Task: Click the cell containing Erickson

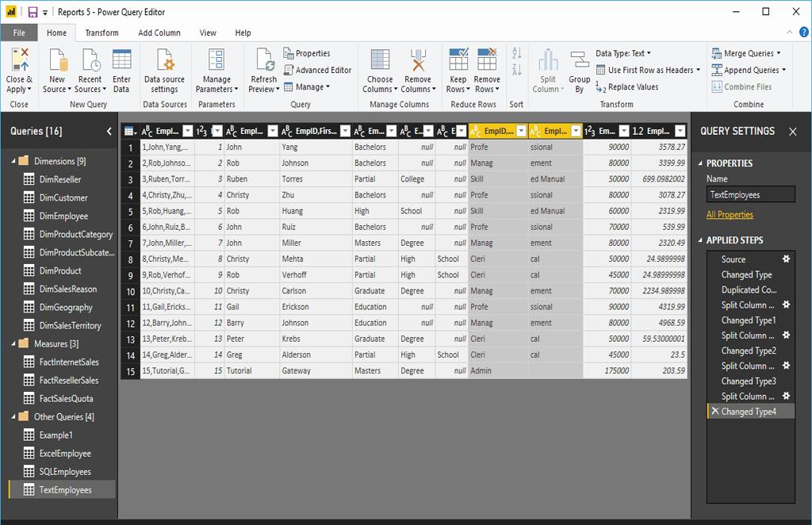Action: pos(316,306)
